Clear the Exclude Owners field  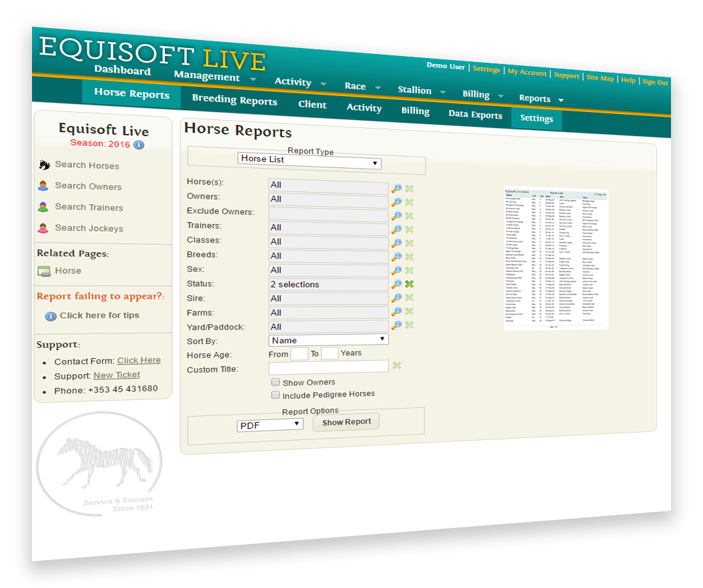[409, 216]
